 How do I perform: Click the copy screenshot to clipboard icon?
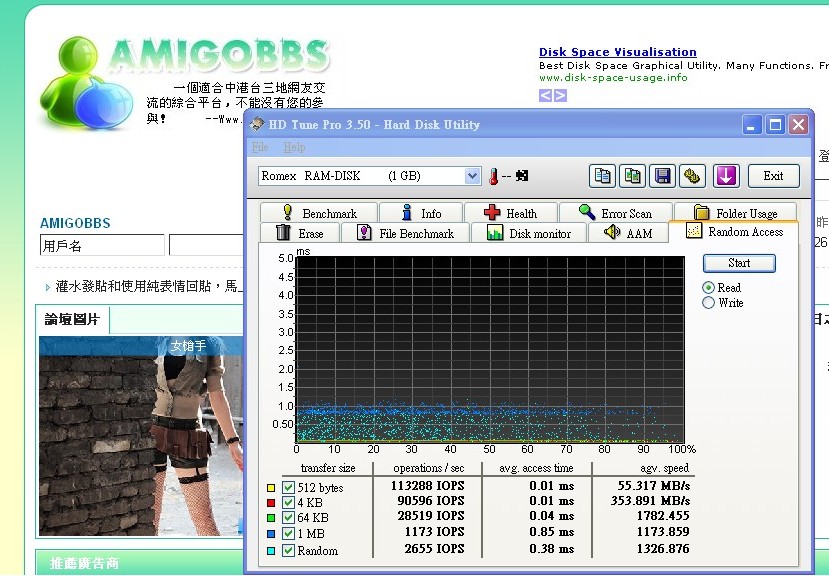click(632, 176)
